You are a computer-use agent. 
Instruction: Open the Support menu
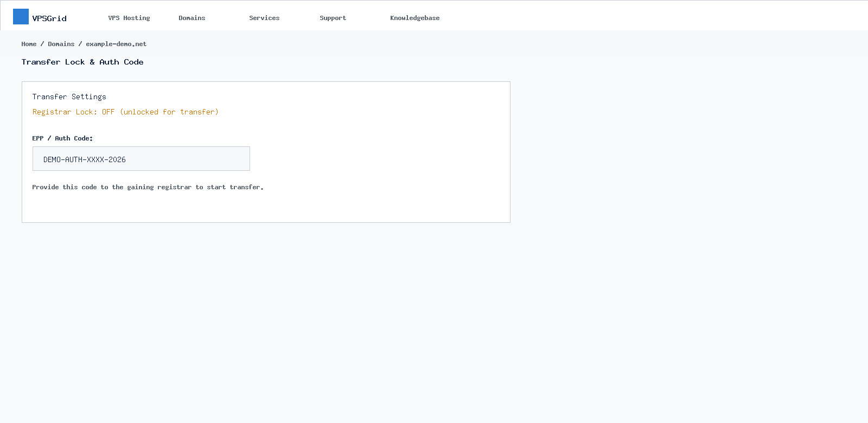tap(333, 18)
